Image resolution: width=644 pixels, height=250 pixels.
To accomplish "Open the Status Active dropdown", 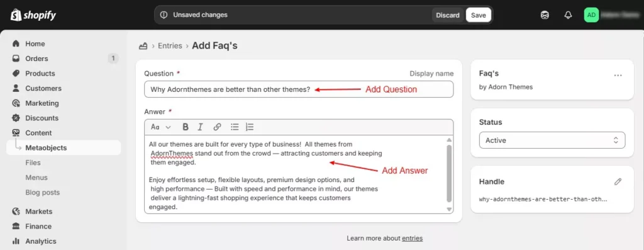I will point(552,140).
